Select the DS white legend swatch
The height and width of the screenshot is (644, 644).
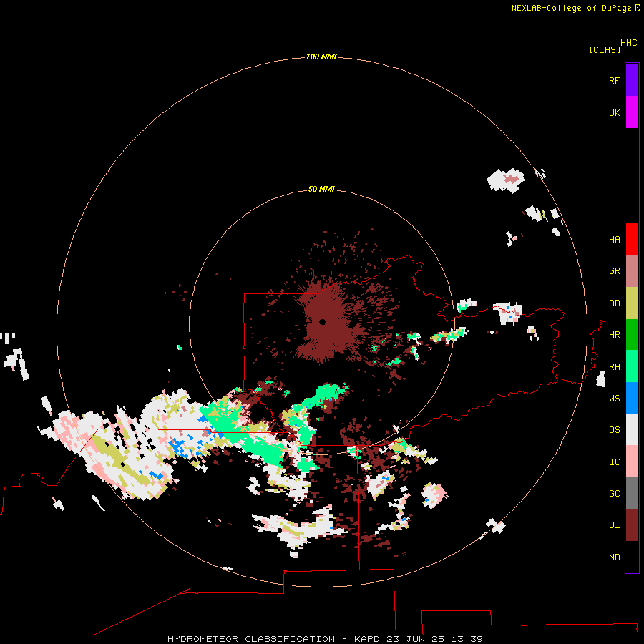pos(632,429)
